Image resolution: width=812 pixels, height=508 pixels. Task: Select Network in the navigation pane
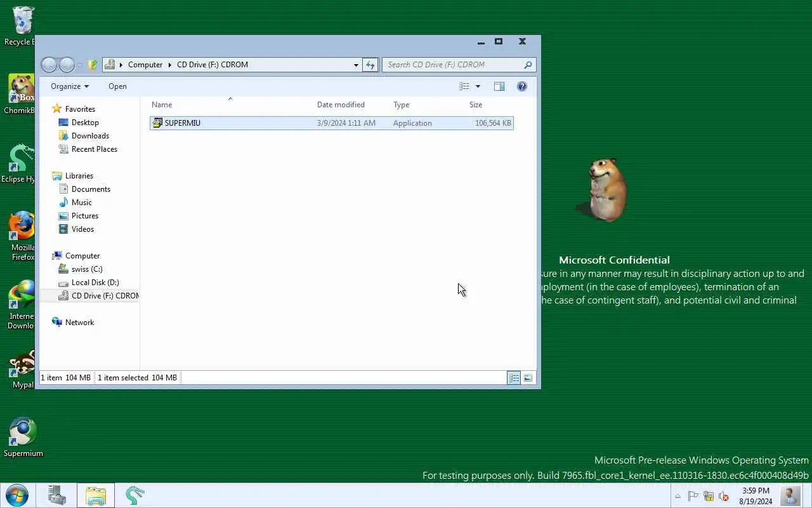(x=79, y=323)
